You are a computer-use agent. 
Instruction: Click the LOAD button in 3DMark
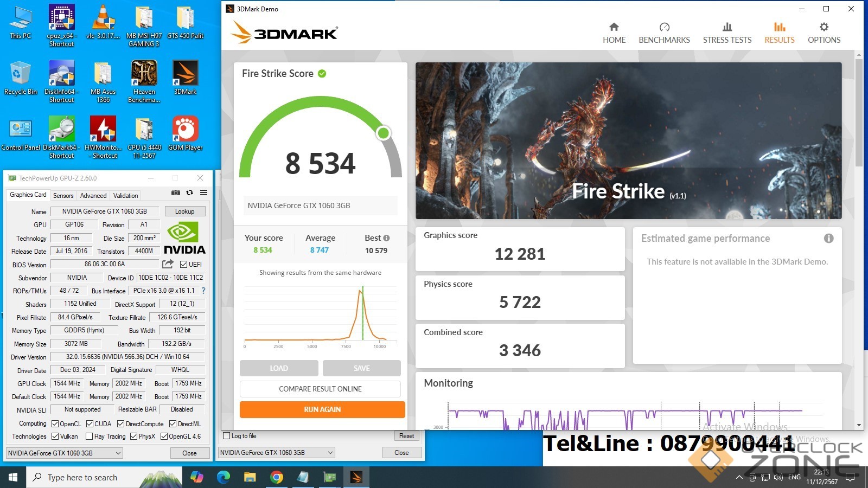click(x=279, y=368)
